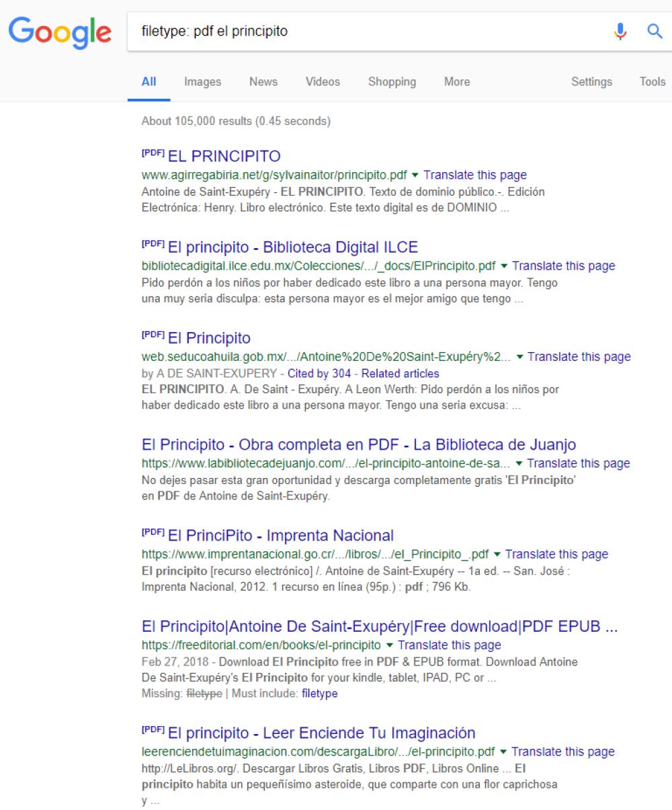This screenshot has height=810, width=672.
Task: Click the Google logo
Action: point(60,32)
